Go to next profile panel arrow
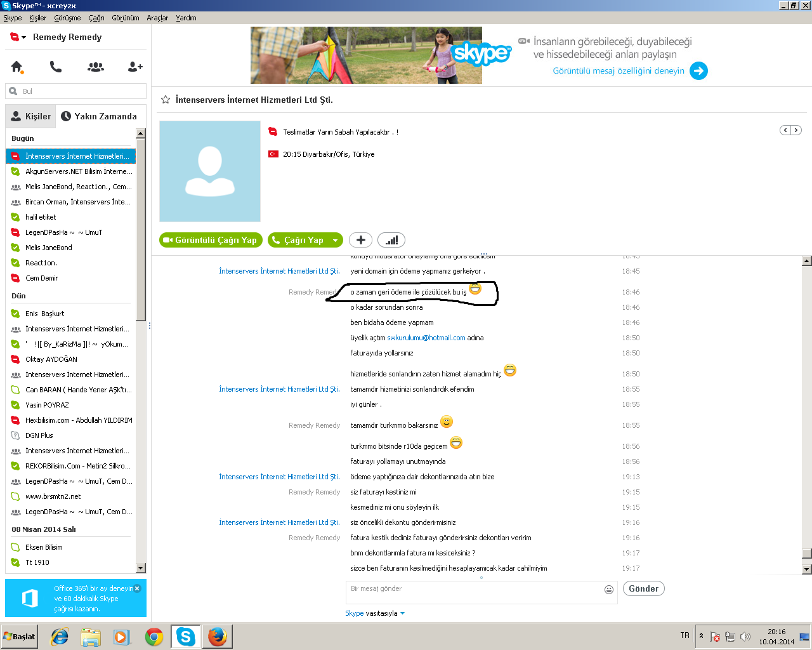Image resolution: width=812 pixels, height=650 pixels. [796, 130]
